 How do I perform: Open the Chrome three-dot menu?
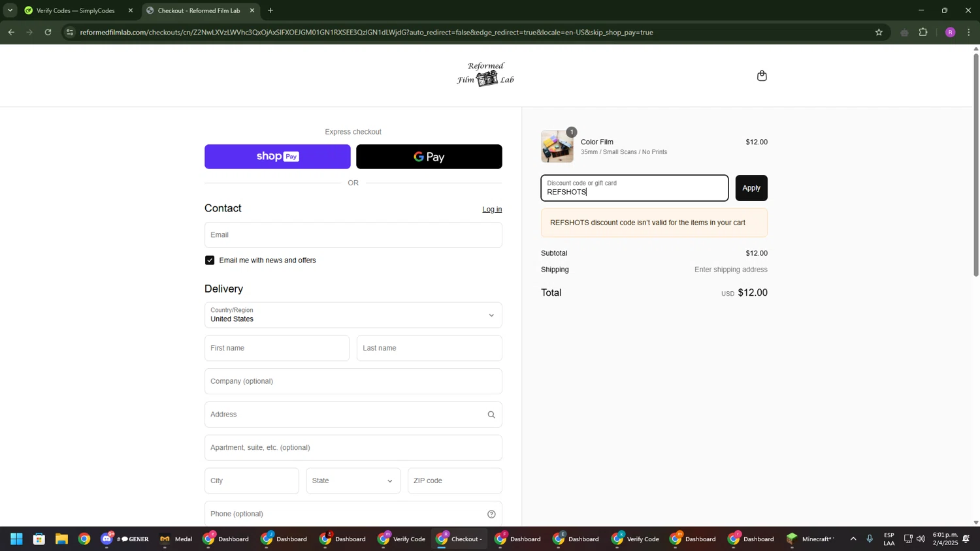tap(969, 32)
